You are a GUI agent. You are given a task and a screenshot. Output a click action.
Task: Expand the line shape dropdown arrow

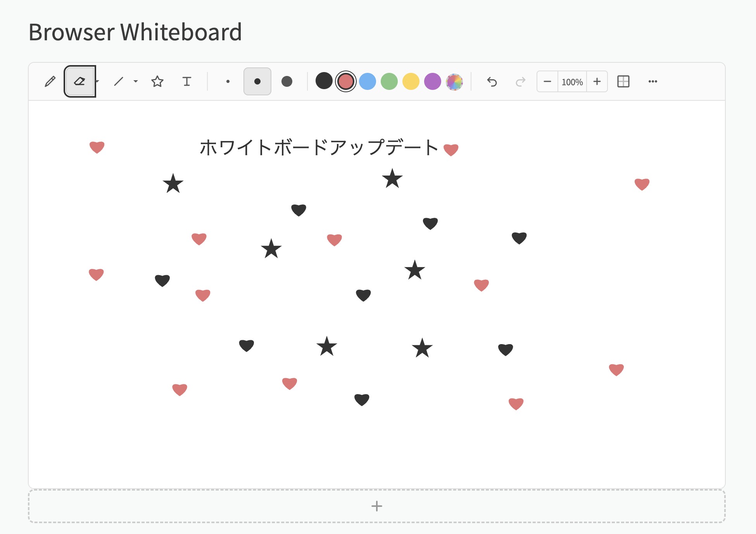point(136,81)
